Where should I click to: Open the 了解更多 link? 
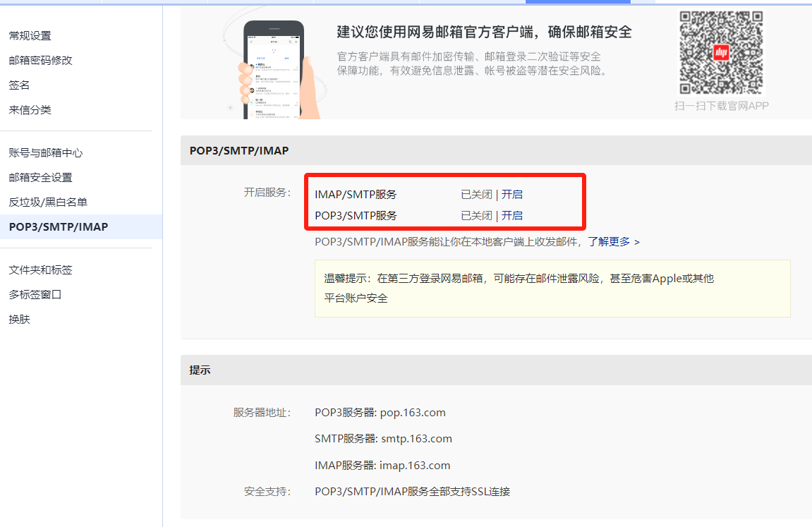click(x=614, y=242)
